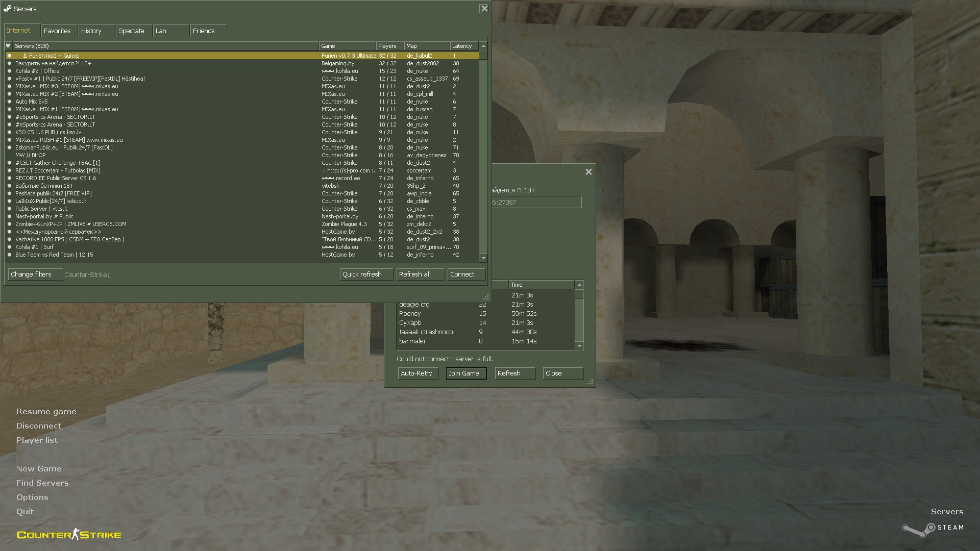Click the shield icon beside Nash-portal.by # Public
The height and width of the screenshot is (551, 980).
(9, 216)
